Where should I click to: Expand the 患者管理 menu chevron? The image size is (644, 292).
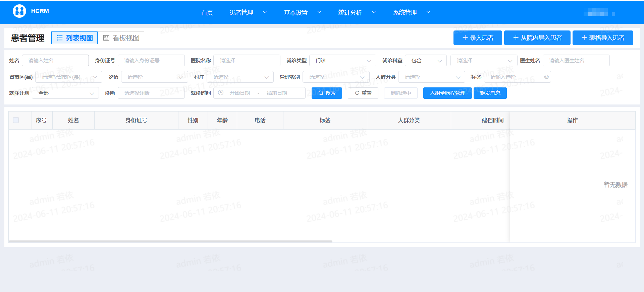[265, 12]
